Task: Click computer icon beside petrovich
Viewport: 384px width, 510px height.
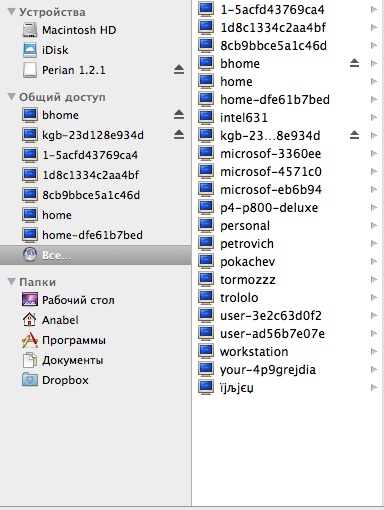Action: click(x=206, y=243)
